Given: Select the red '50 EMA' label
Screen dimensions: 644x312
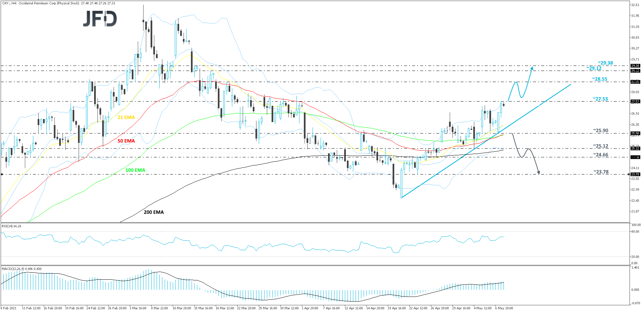Looking at the screenshot, I should 126,141.
